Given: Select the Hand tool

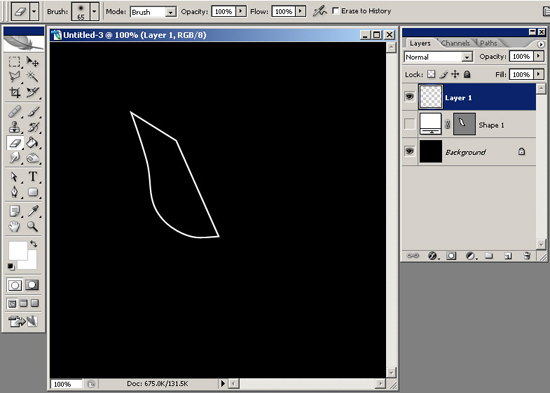Looking at the screenshot, I should (x=14, y=226).
